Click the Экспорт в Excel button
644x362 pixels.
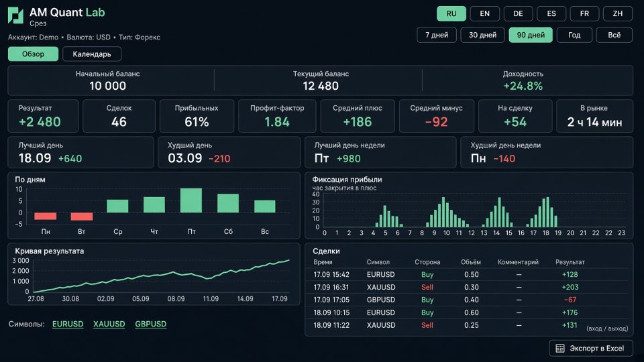pyautogui.click(x=590, y=349)
